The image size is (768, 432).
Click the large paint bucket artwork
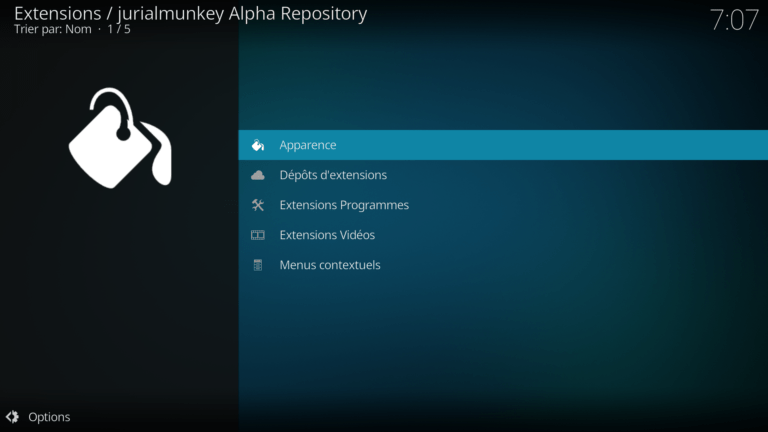pos(120,138)
